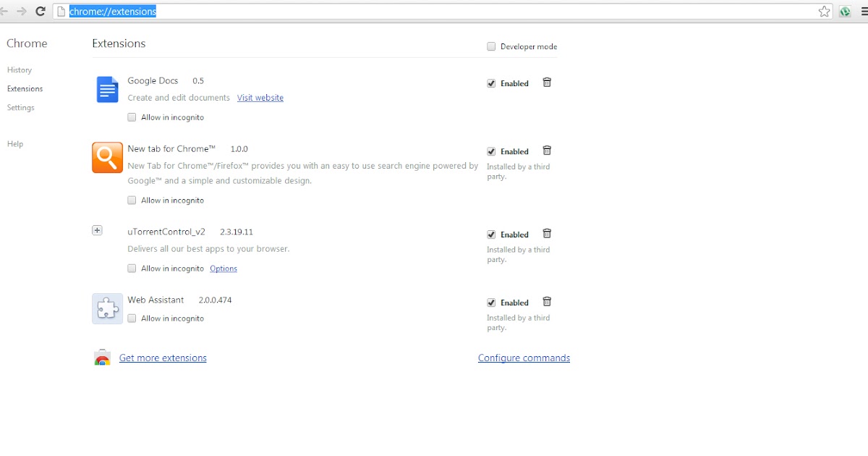The height and width of the screenshot is (456, 868).
Task: Enable Developer mode checkbox
Action: (491, 46)
